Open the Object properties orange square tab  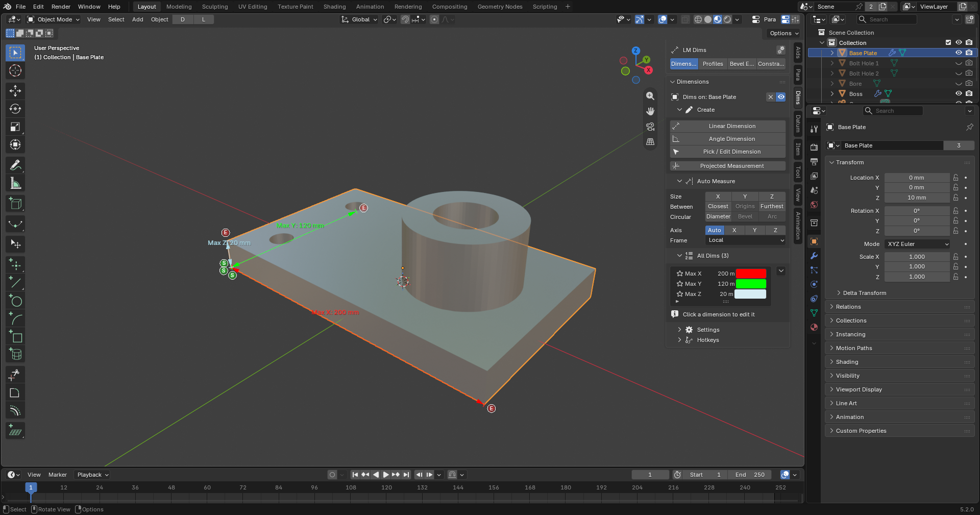click(814, 241)
